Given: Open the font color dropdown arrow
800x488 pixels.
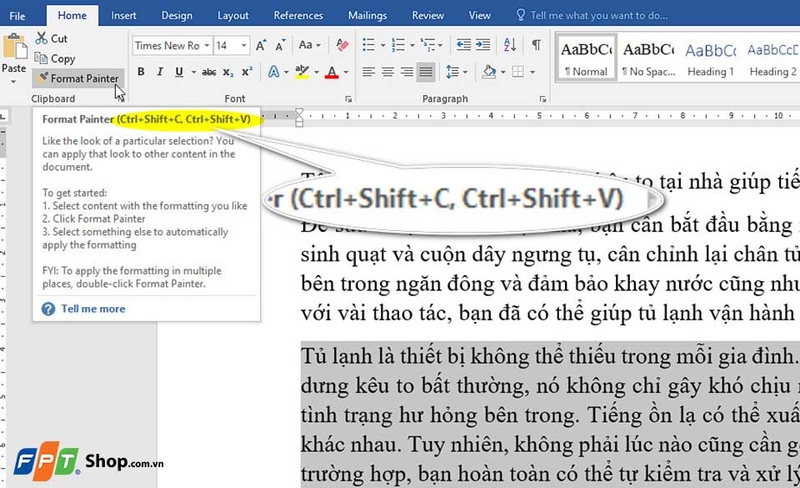Looking at the screenshot, I should (x=346, y=72).
